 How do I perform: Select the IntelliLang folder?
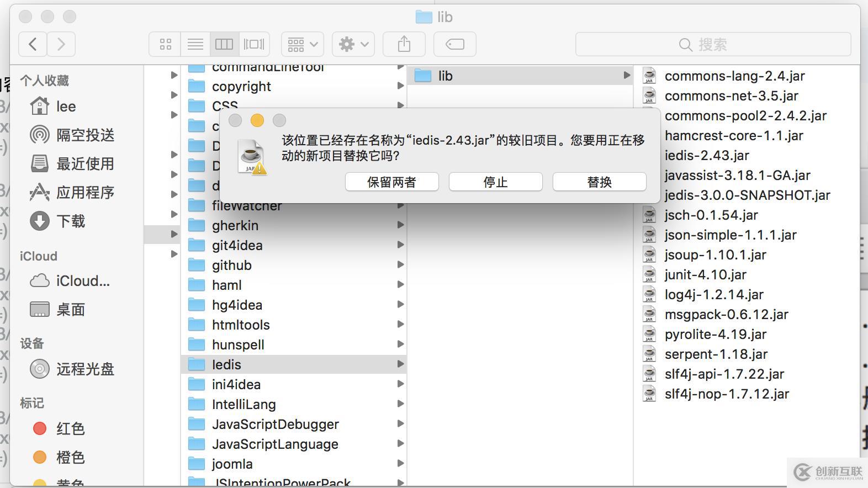point(294,405)
